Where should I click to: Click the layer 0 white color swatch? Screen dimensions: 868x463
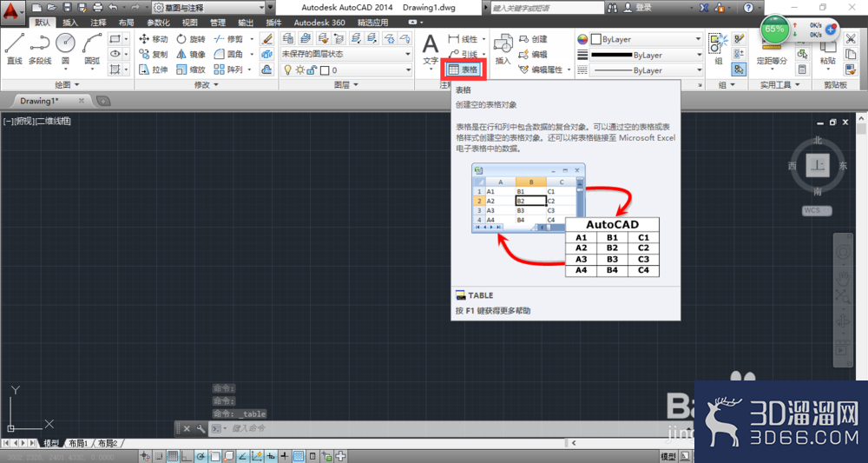click(x=325, y=70)
